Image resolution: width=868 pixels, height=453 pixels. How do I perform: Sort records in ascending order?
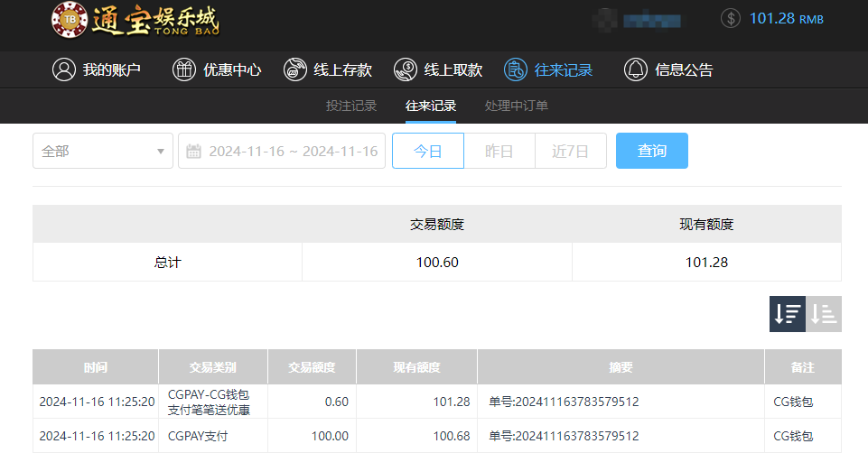pos(824,314)
